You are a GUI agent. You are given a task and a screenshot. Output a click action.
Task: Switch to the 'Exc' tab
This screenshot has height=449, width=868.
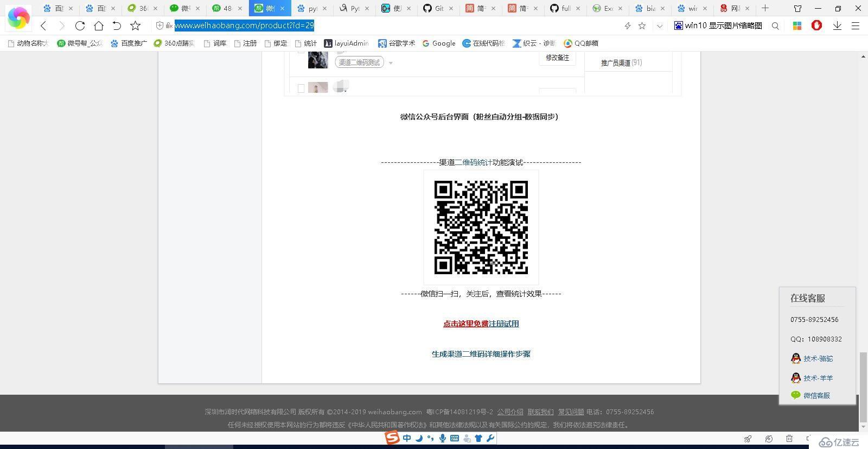[x=608, y=8]
